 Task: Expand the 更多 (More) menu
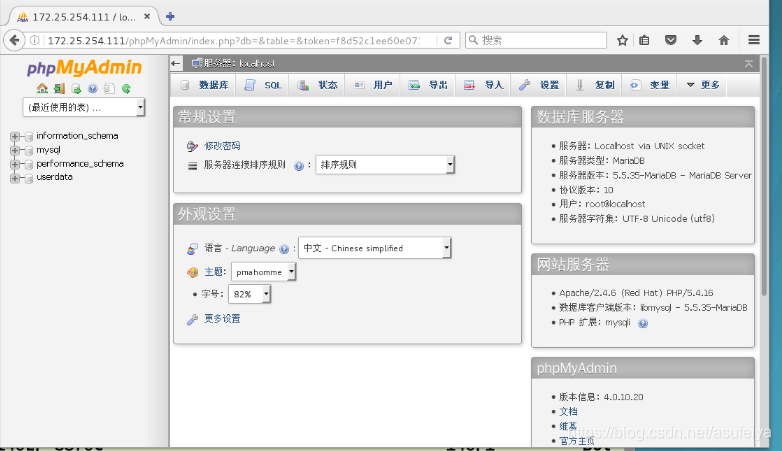point(703,85)
